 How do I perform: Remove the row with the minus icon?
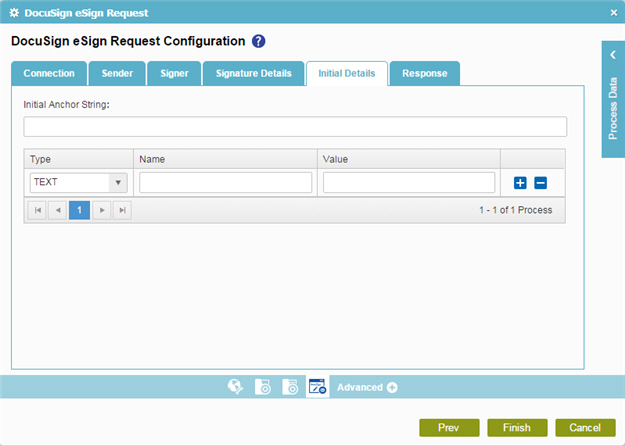click(x=540, y=183)
